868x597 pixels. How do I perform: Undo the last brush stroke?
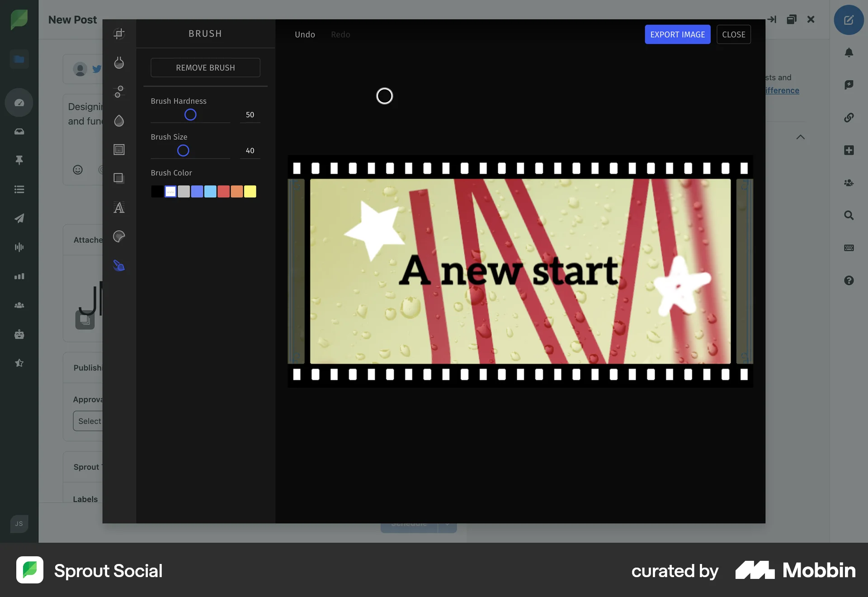click(x=305, y=34)
